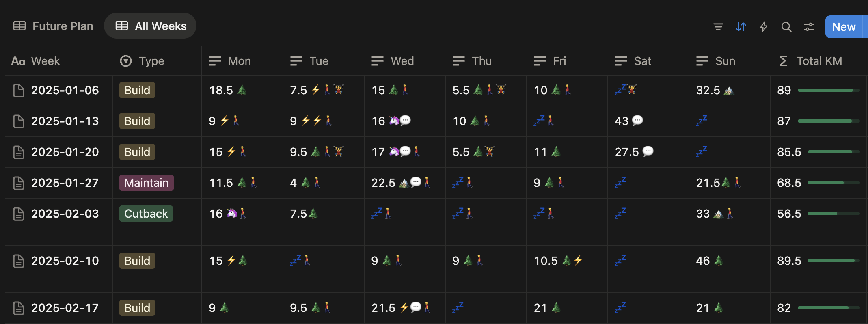Image resolution: width=868 pixels, height=324 pixels.
Task: Switch to the All Weeks view
Action: (151, 26)
